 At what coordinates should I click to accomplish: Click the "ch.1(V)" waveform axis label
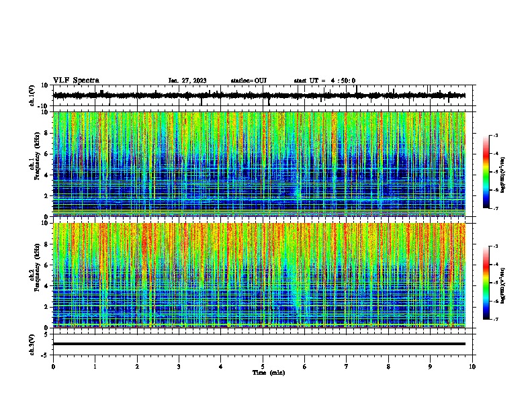click(x=32, y=95)
